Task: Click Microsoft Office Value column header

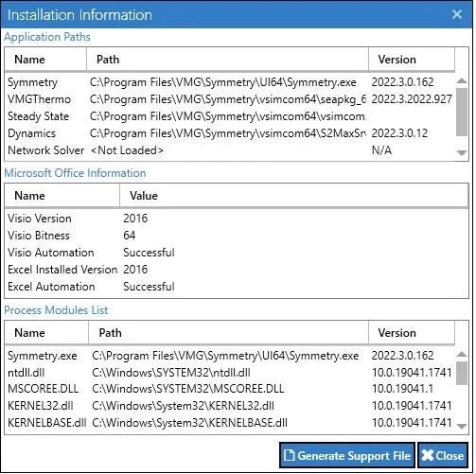Action: pos(294,196)
